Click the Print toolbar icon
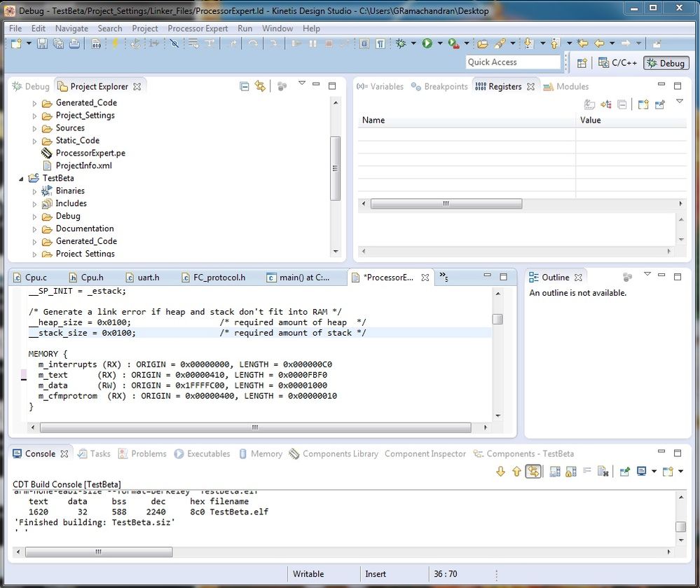This screenshot has height=588, width=700. 74,43
